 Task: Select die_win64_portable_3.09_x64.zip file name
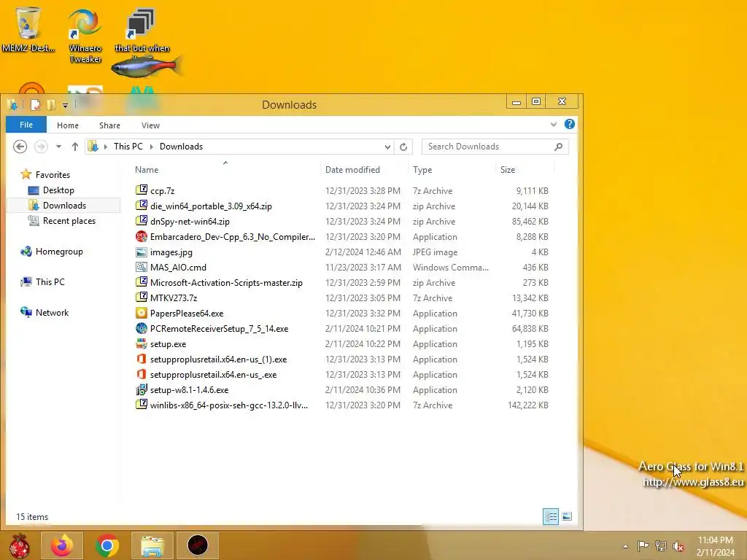(211, 206)
